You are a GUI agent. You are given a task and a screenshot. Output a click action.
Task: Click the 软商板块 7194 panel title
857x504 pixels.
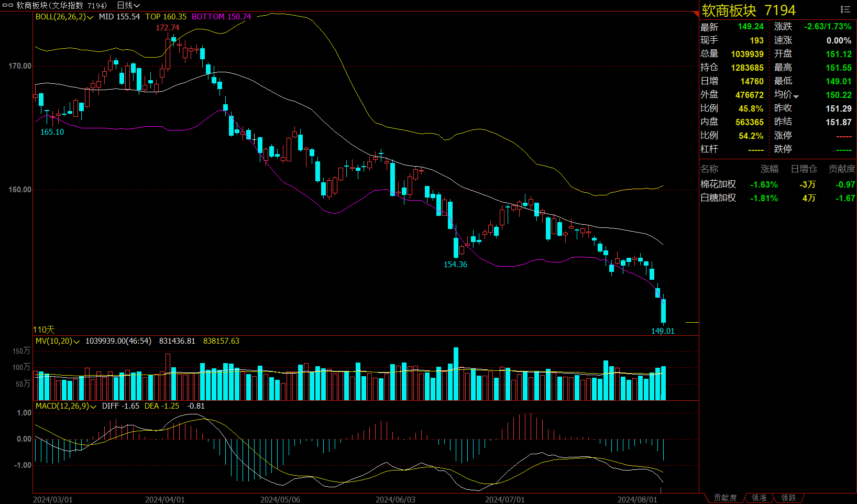749,10
